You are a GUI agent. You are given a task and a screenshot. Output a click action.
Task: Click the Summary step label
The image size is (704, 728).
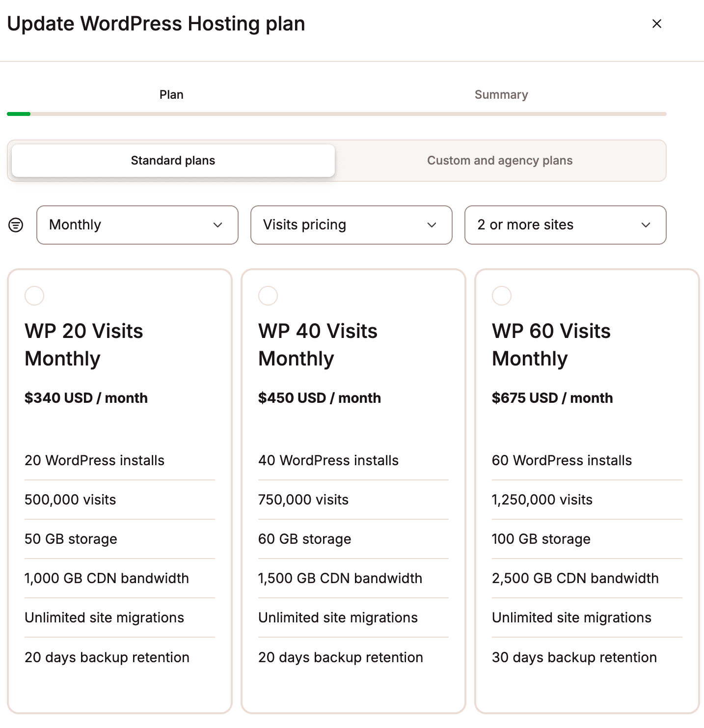[501, 94]
